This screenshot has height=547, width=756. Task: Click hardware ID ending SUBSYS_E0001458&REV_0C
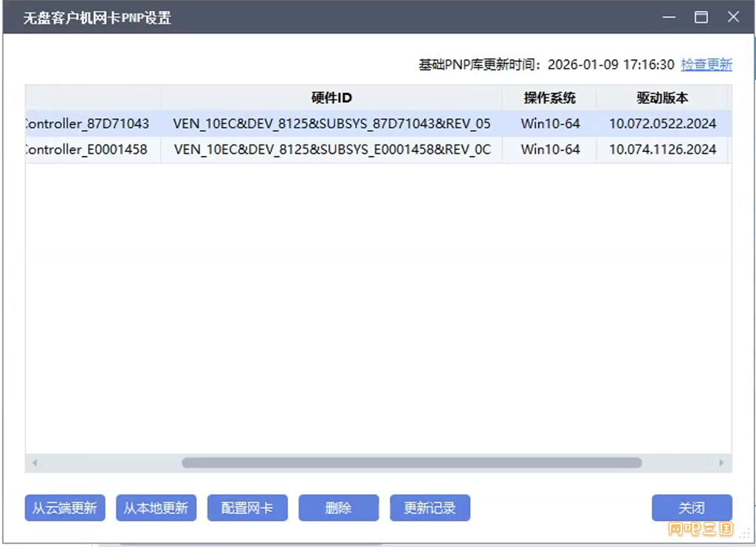tap(332, 150)
